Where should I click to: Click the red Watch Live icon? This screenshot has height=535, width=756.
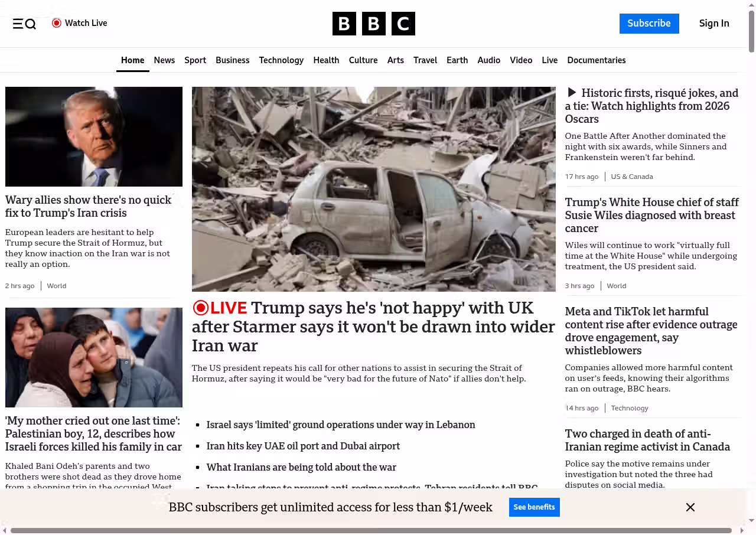[57, 23]
